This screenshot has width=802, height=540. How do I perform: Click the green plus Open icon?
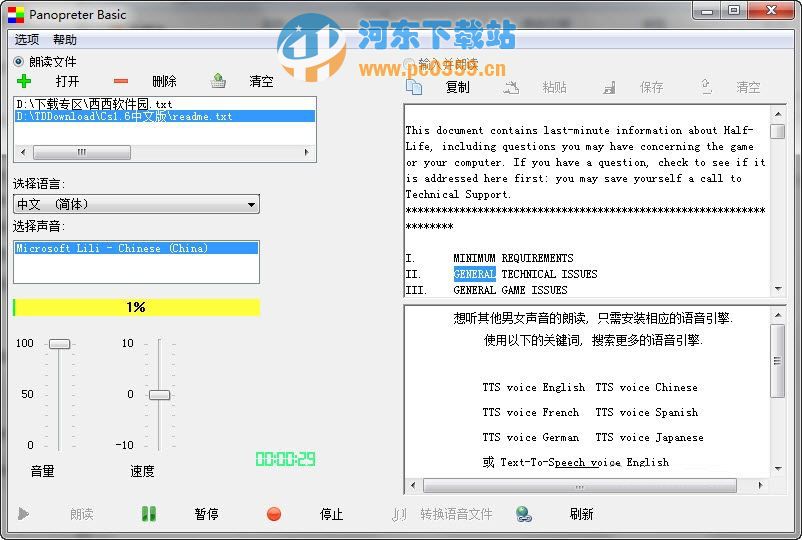click(x=24, y=81)
